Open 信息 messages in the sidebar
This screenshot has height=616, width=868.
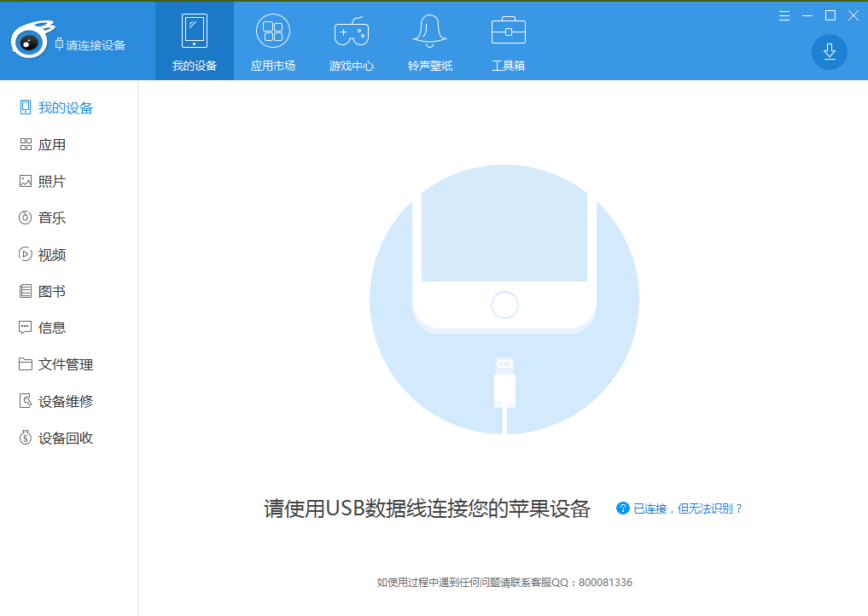43,328
